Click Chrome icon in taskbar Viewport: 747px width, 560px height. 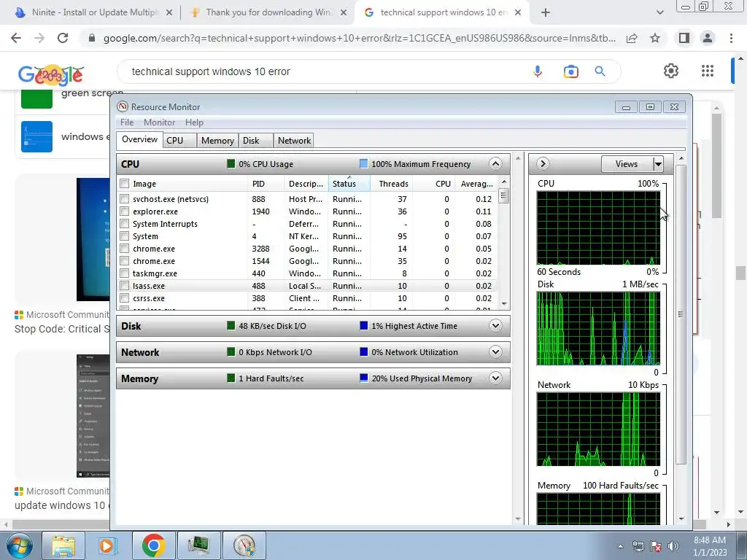153,545
